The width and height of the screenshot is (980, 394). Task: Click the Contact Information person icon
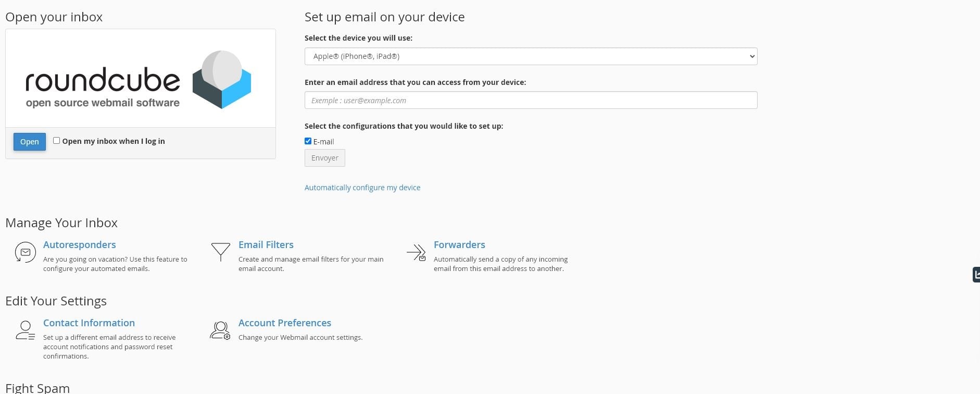25,330
